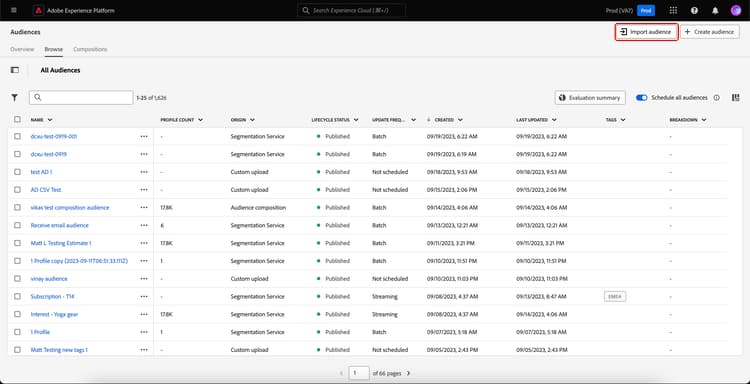This screenshot has width=750, height=384.
Task: Toggle the Schedule all audiences switch
Action: click(x=641, y=98)
